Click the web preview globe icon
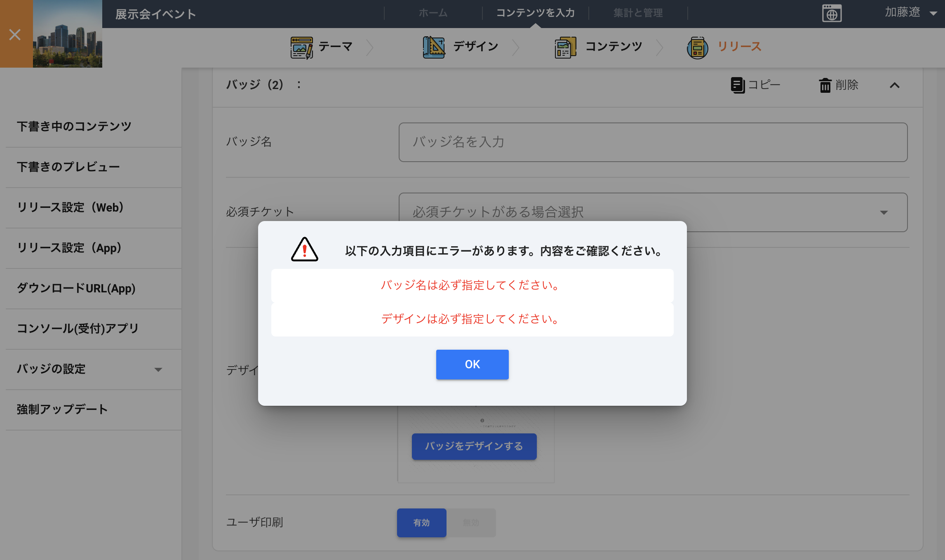This screenshot has height=560, width=945. click(x=832, y=13)
